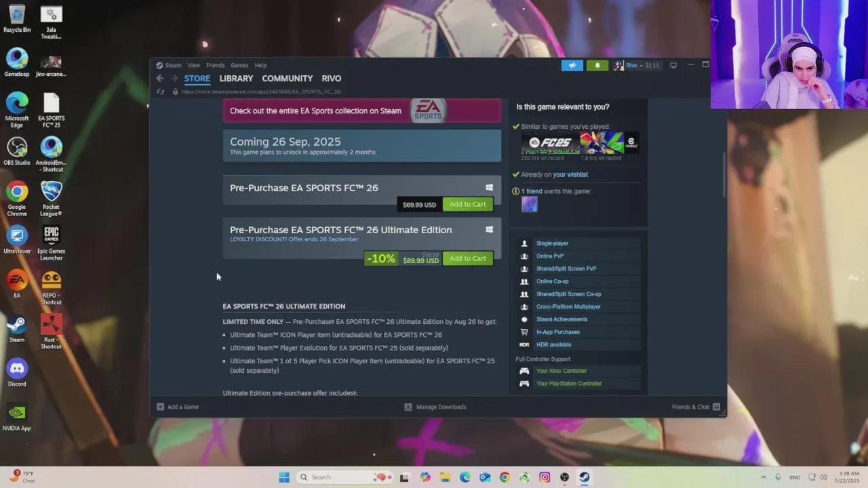Click the friend's avatar thumbnail
This screenshot has height=488, width=868.
tap(529, 204)
